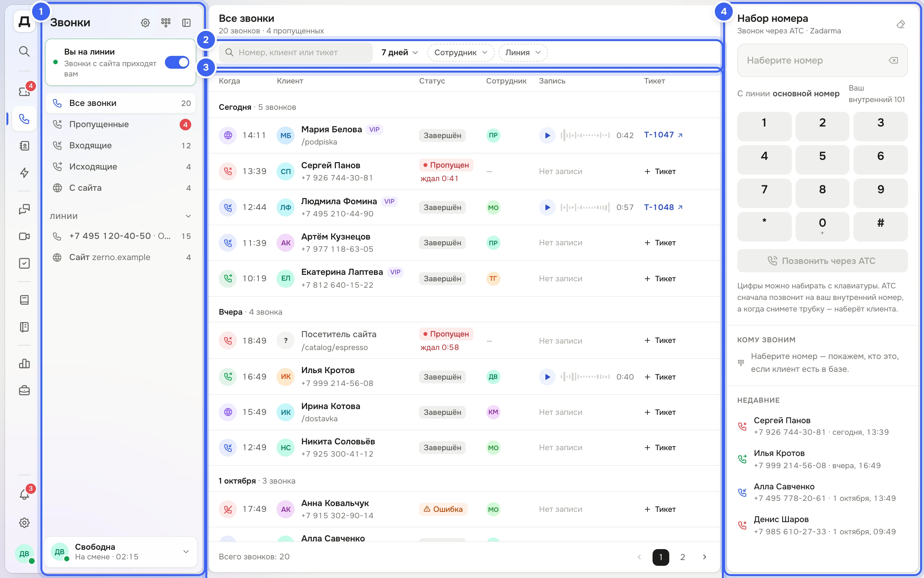This screenshot has height=578, width=924.
Task: Play recording of Людмила Фомина call
Action: 547,207
